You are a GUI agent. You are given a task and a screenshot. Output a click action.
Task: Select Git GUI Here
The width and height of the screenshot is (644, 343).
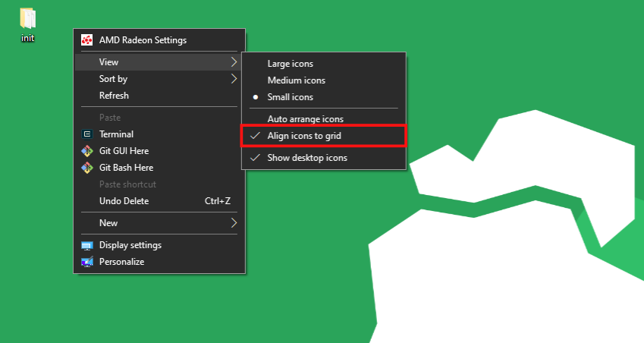coord(159,151)
